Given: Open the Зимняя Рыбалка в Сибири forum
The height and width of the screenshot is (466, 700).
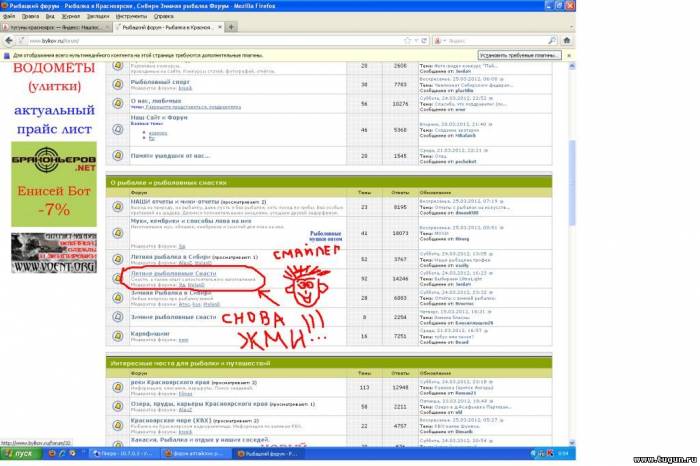Looking at the screenshot, I should [x=171, y=293].
